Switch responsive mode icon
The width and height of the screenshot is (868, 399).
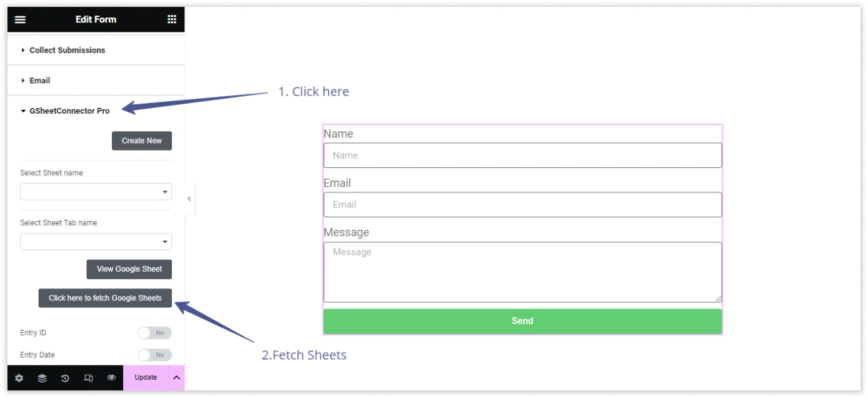88,378
